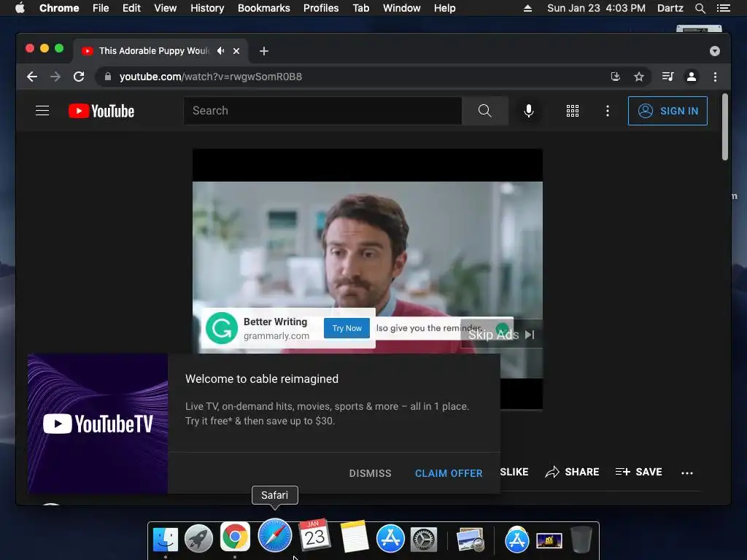
Task: Click CLAIM OFFER for YouTube TV
Action: coord(449,473)
